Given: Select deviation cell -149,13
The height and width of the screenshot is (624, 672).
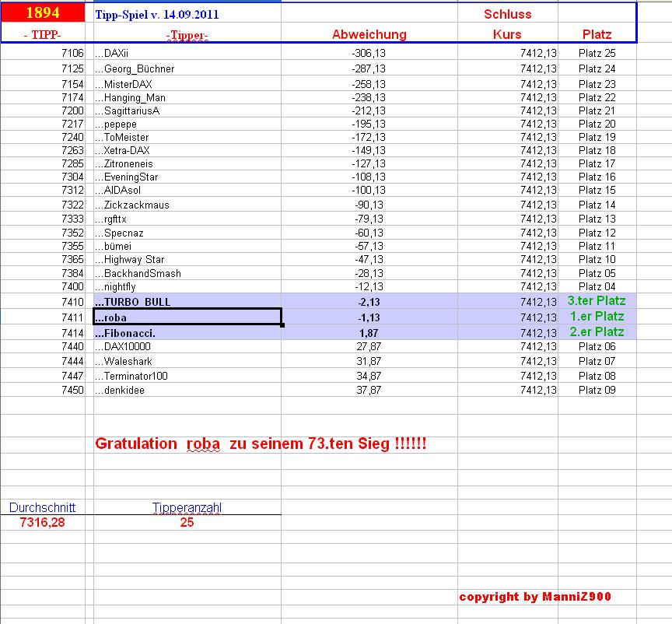Looking at the screenshot, I should pos(369,150).
